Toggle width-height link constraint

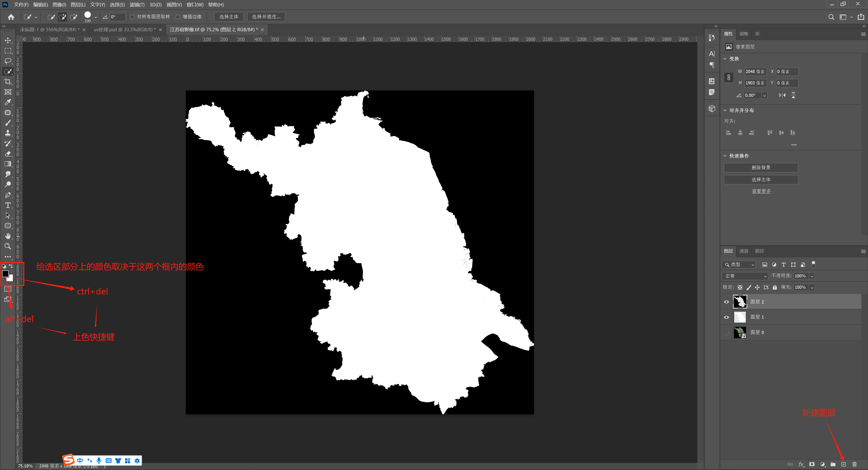(x=728, y=77)
